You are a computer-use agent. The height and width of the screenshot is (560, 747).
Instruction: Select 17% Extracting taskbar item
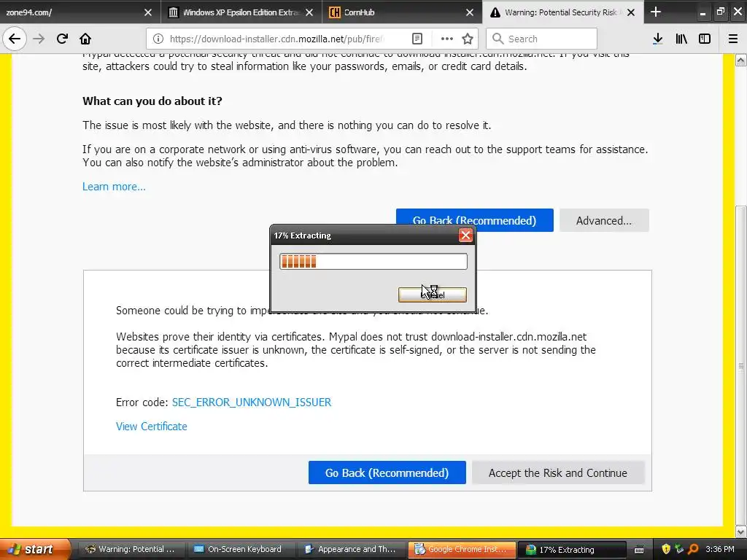click(x=570, y=549)
